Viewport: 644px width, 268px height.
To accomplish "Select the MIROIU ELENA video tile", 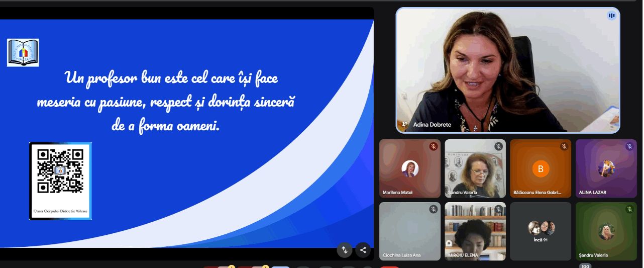I will pos(475,231).
